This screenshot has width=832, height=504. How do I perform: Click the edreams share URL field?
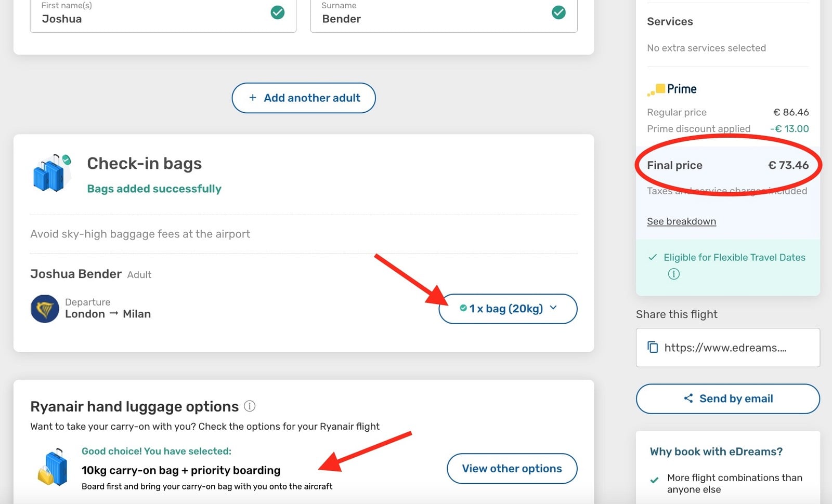tap(727, 348)
